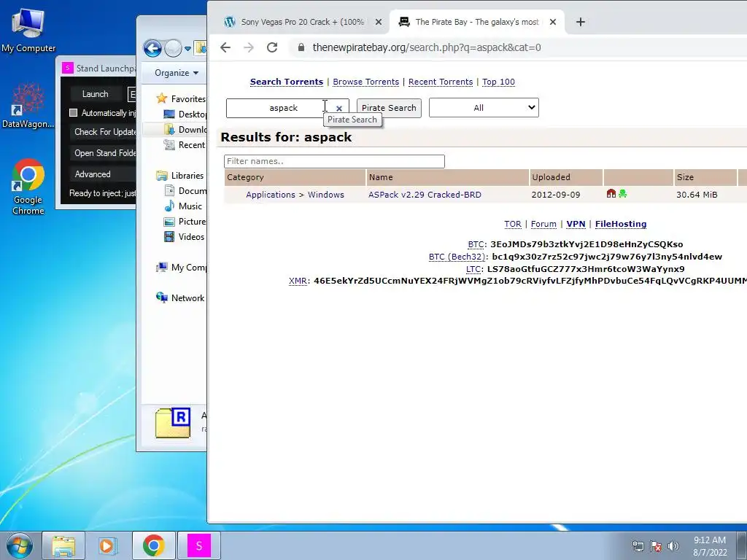Sort results by Size column header

pyautogui.click(x=705, y=177)
